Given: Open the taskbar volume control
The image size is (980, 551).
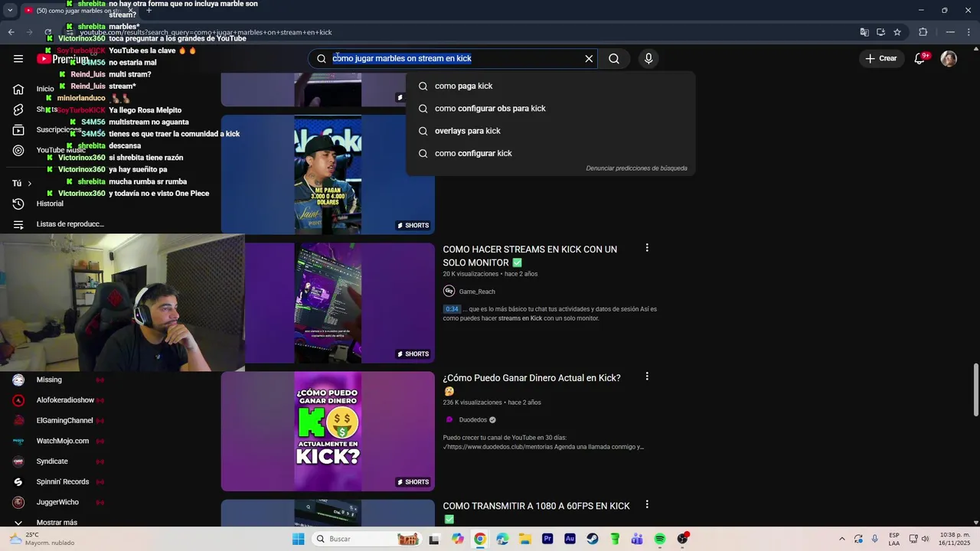Looking at the screenshot, I should tap(925, 539).
